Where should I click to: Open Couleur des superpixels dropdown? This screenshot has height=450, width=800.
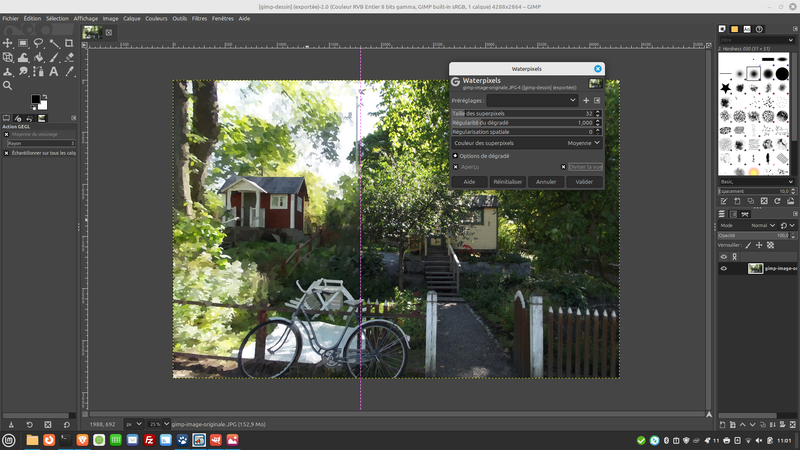coord(527,143)
